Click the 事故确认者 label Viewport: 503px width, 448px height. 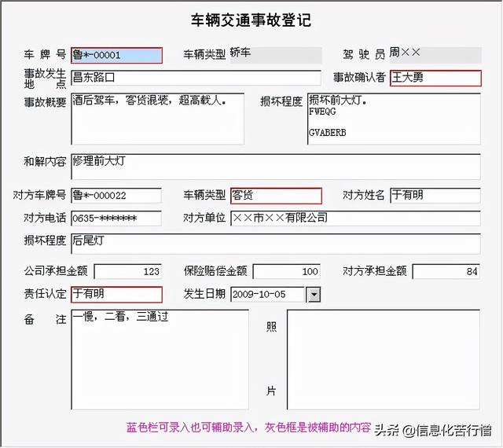[x=359, y=77]
